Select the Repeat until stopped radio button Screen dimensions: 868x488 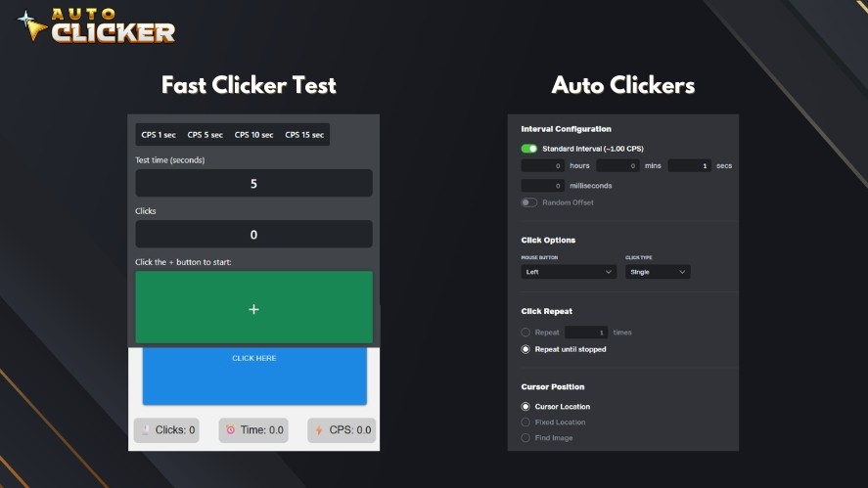(x=525, y=349)
